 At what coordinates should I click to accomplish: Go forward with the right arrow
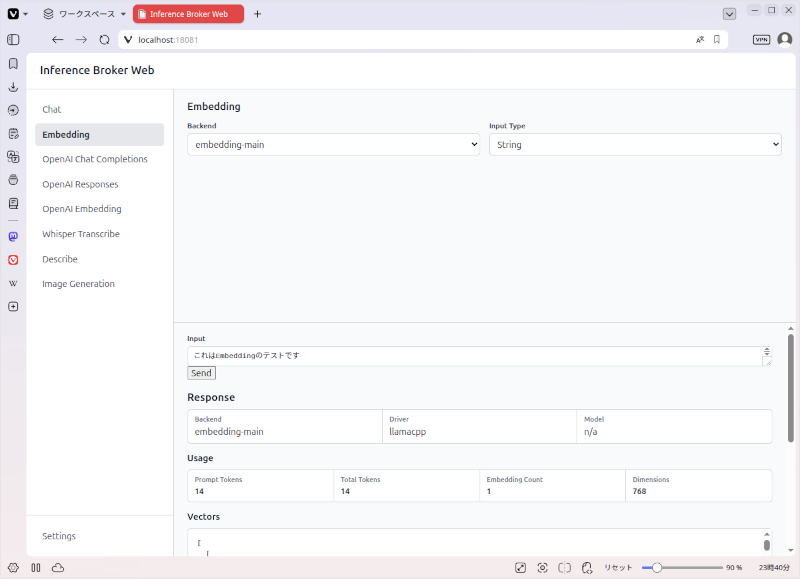click(81, 40)
